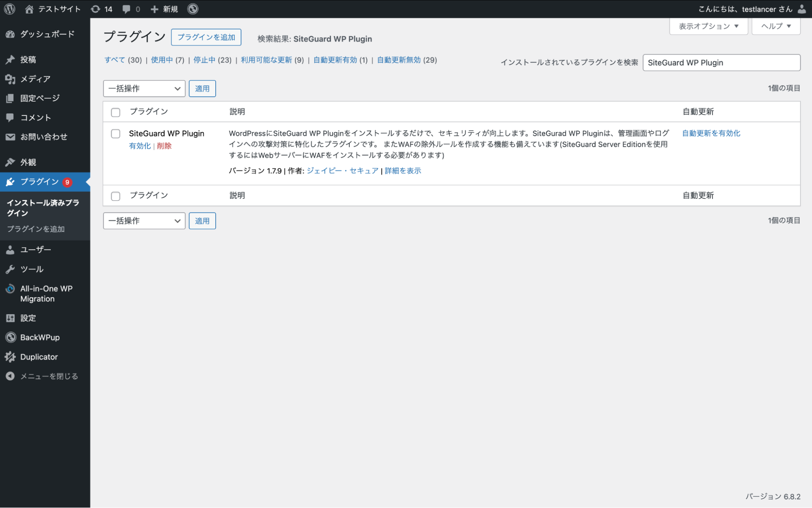The image size is (812, 508).
Task: Open the 一括操作 bulk actions dropdown
Action: (x=144, y=88)
